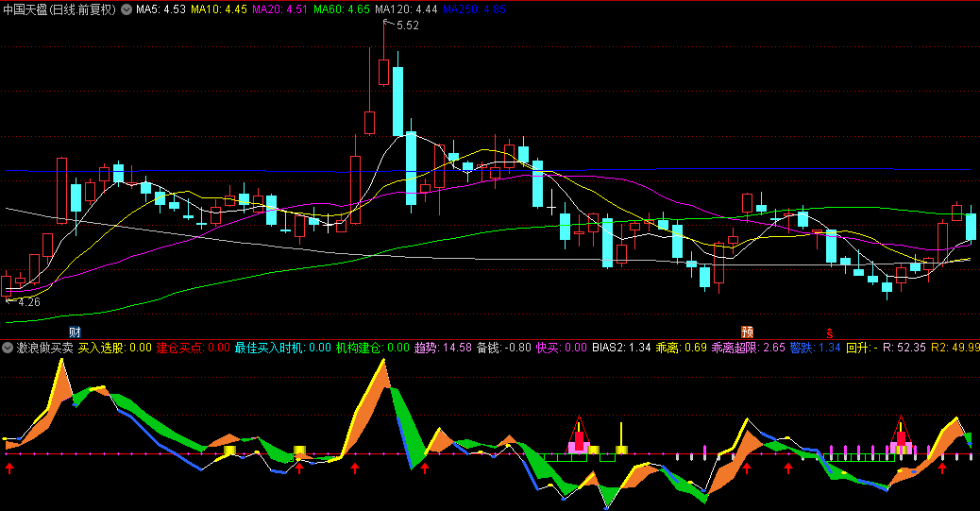980x511 pixels.
Task: Click the 趋势: 14.58 readout
Action: pyautogui.click(x=443, y=348)
